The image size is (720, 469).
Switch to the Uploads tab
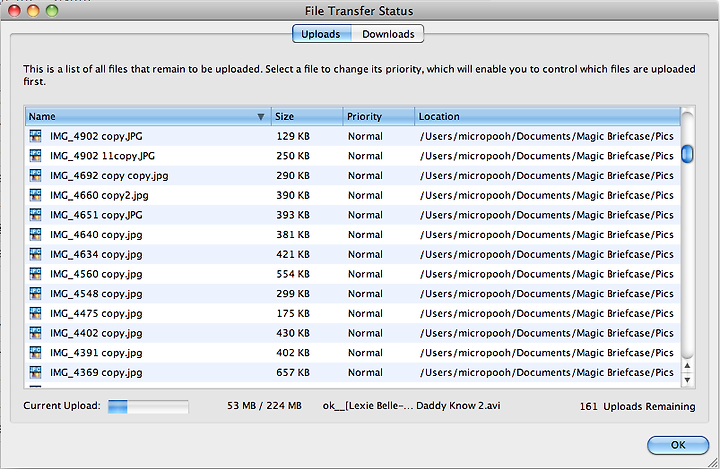click(x=321, y=34)
